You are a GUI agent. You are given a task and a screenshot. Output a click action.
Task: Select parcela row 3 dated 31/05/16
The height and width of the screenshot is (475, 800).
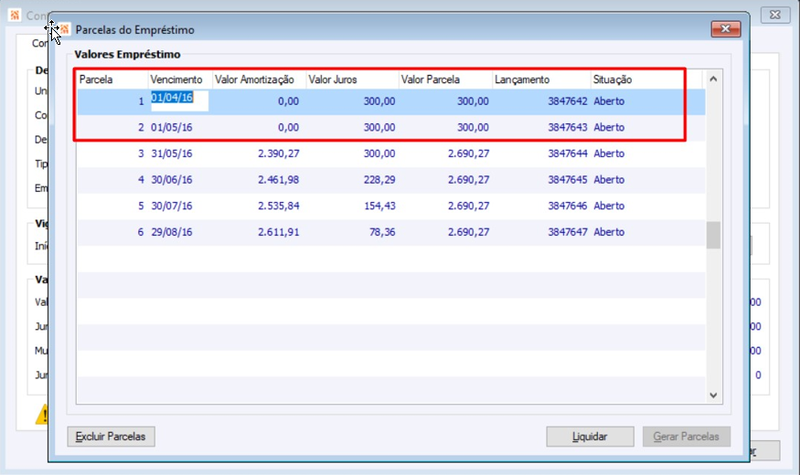click(x=391, y=154)
